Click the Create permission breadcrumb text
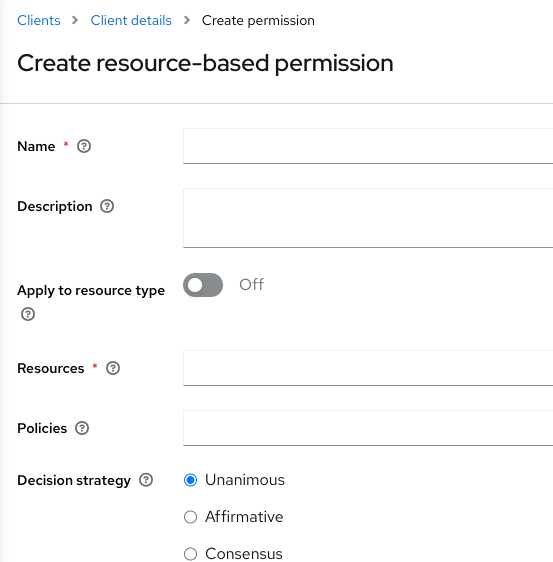The width and height of the screenshot is (553, 562). (x=258, y=20)
